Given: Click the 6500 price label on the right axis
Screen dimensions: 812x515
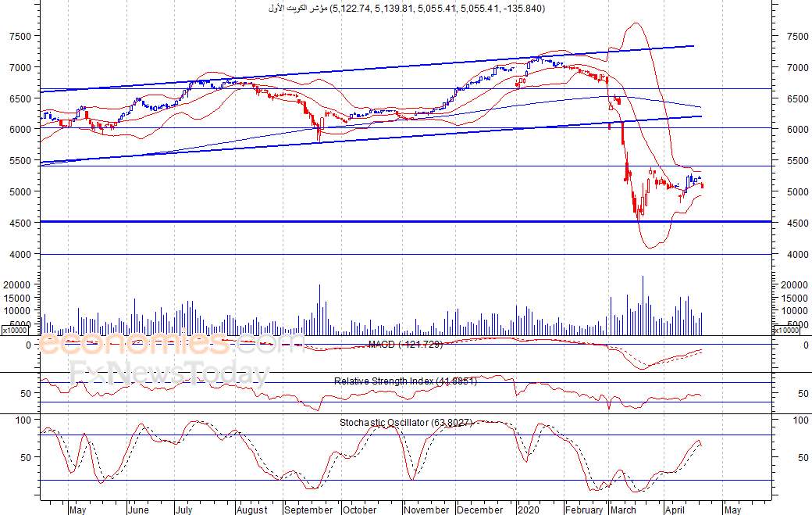Looking at the screenshot, I should [x=797, y=98].
